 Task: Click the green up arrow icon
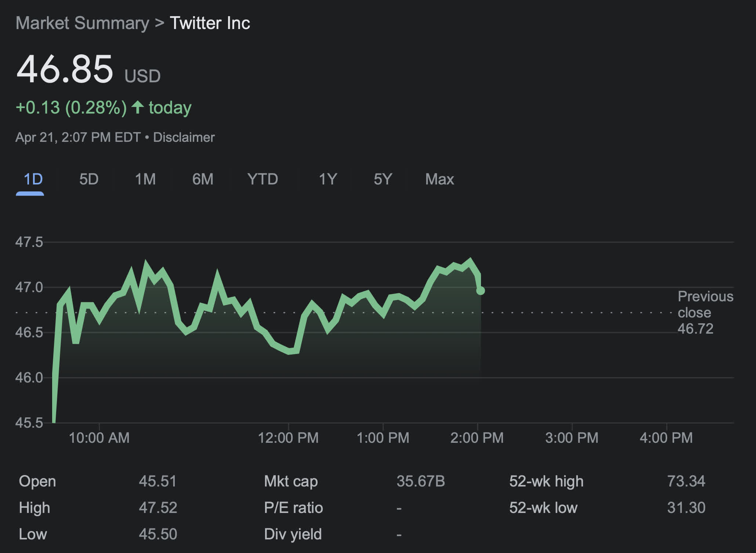coord(138,107)
